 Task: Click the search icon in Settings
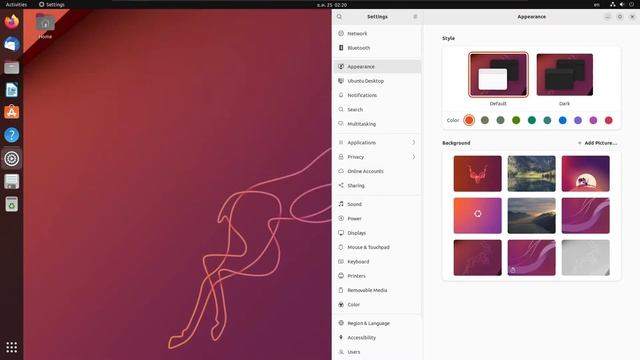coord(339,17)
